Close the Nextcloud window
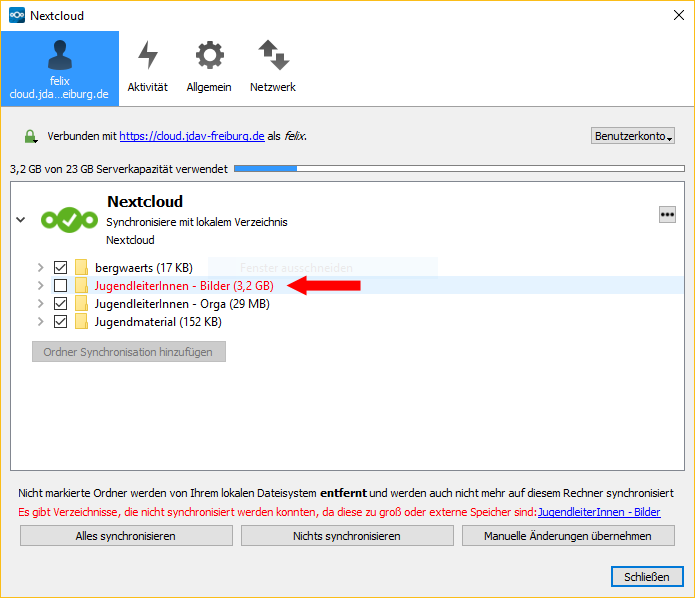The height and width of the screenshot is (598, 695). [x=679, y=15]
